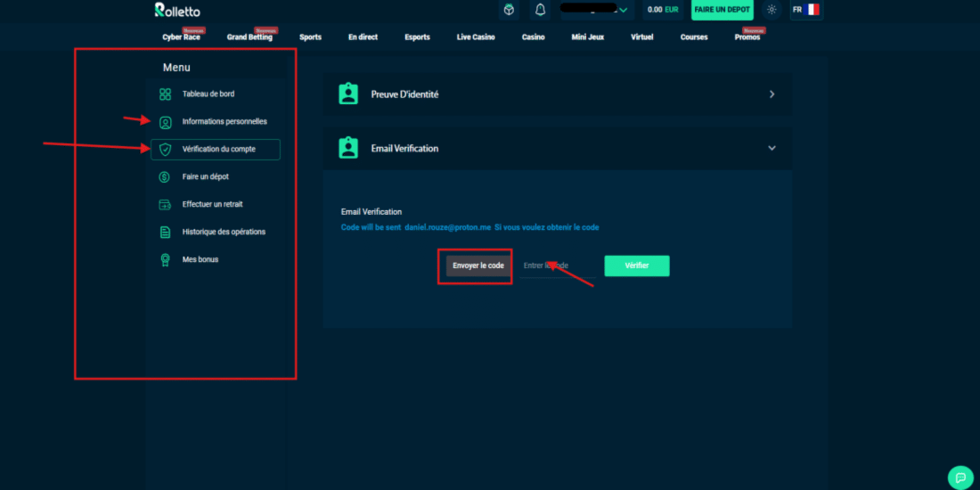Click the Mes bonus medal icon
The width and height of the screenshot is (980, 490).
(165, 260)
